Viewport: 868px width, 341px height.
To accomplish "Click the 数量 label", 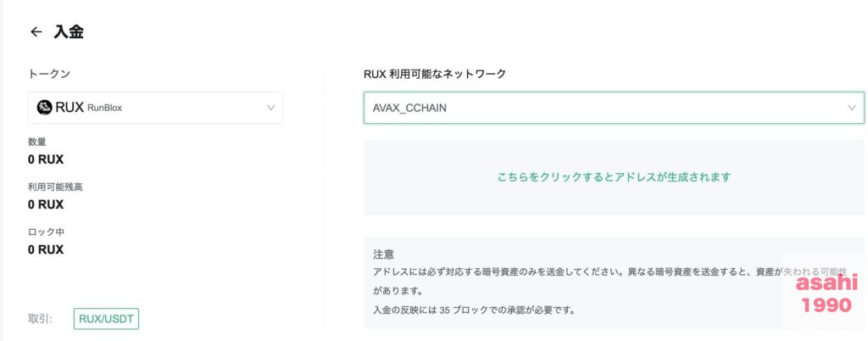I will click(37, 142).
